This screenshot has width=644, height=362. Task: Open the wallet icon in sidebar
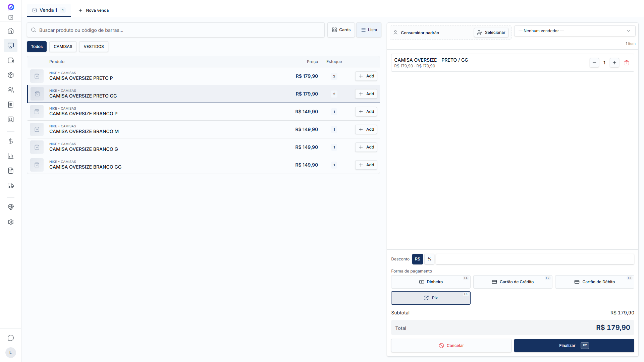tap(11, 60)
